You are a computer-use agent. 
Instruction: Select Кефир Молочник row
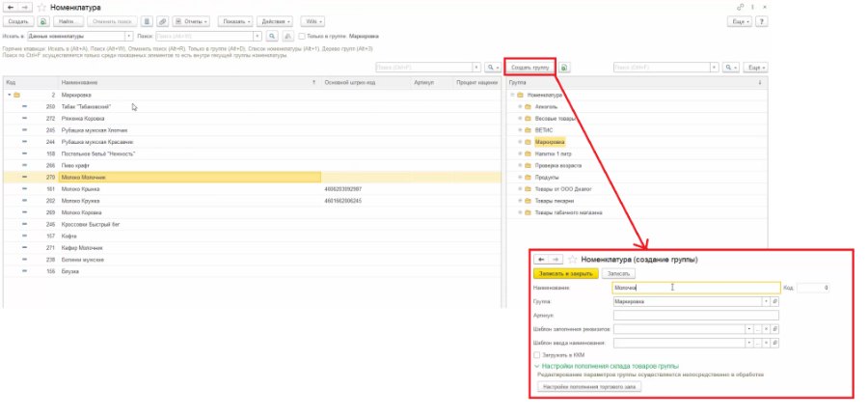click(252, 247)
